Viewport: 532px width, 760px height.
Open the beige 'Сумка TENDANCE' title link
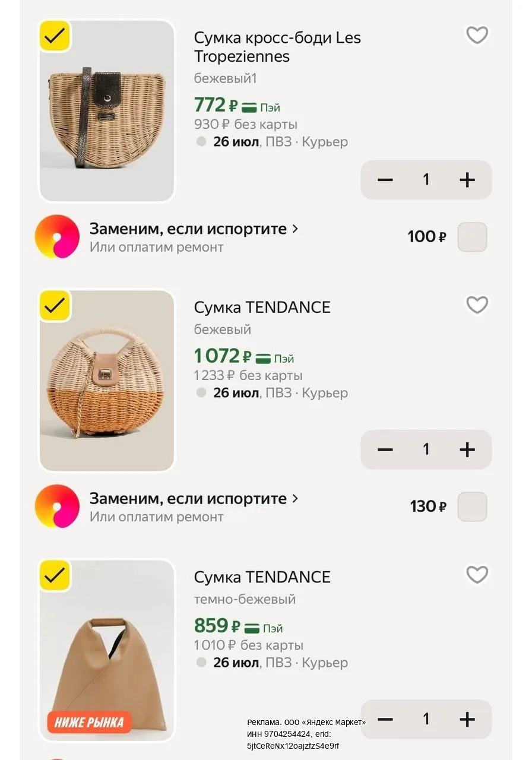(262, 308)
